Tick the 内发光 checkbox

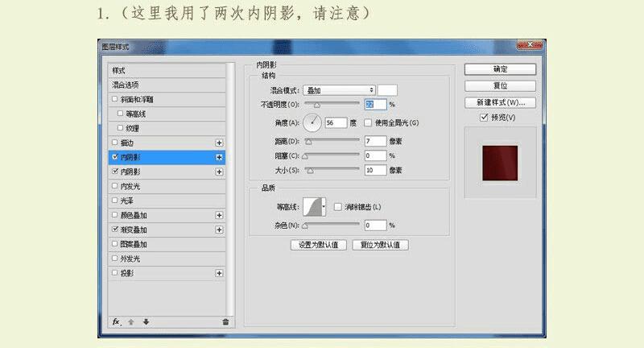[114, 186]
